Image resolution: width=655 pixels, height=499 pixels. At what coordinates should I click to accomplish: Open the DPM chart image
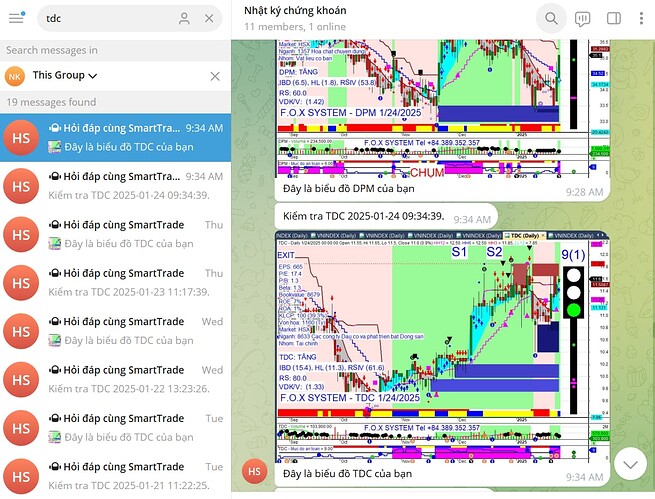click(x=443, y=109)
